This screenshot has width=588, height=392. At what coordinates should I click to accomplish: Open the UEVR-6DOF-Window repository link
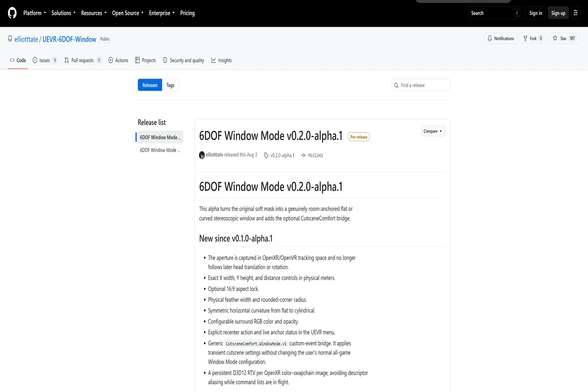coord(69,39)
